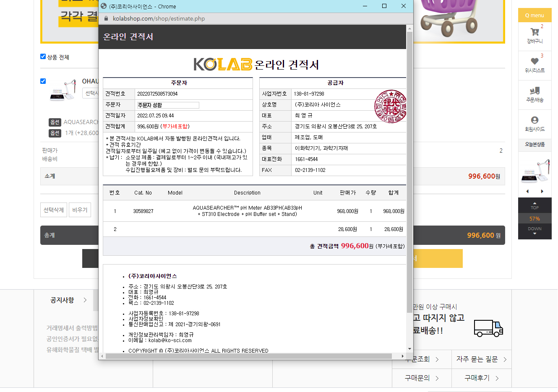
Task: Show the previous recently viewed product
Action: pyautogui.click(x=527, y=191)
